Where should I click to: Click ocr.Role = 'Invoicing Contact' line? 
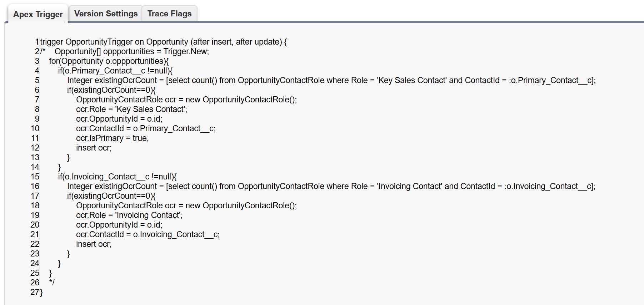tap(129, 215)
